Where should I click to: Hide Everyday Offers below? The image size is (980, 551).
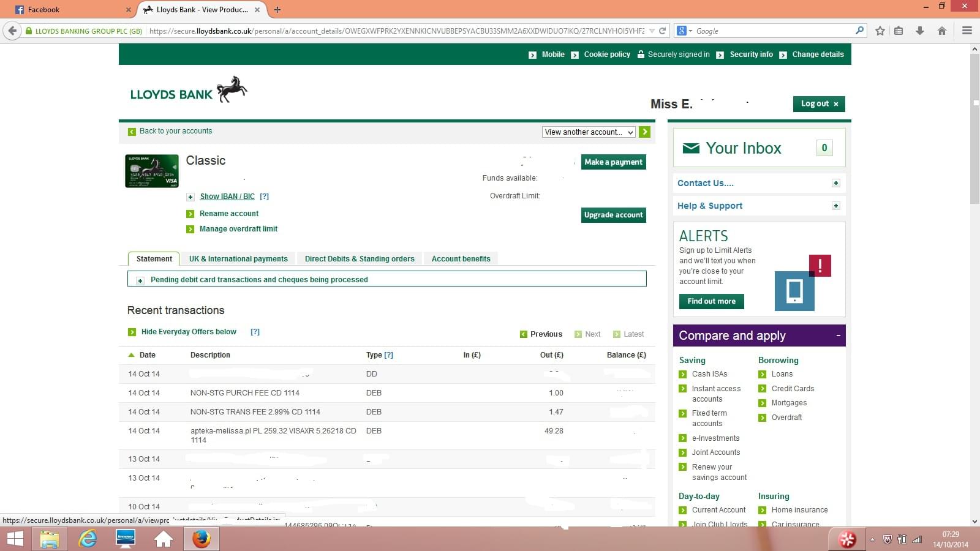[189, 332]
